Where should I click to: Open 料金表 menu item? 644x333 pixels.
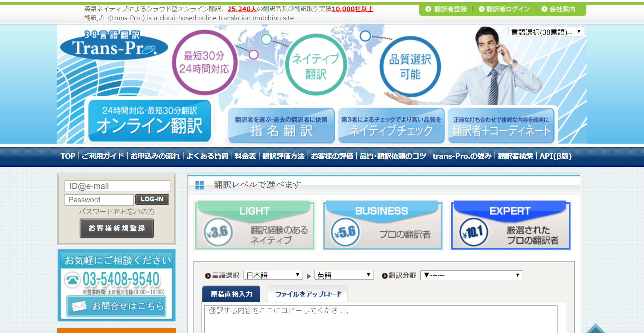click(245, 156)
